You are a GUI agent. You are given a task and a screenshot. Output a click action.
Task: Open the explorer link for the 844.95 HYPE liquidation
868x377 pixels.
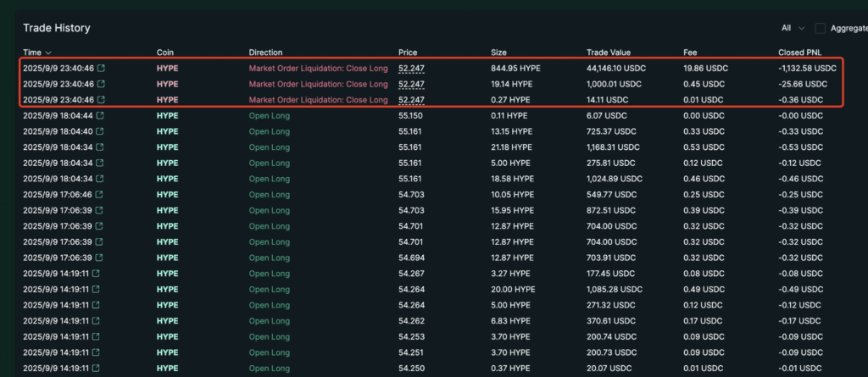(x=103, y=68)
